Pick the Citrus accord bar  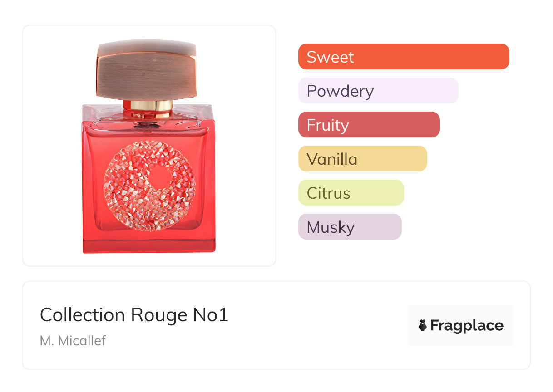coord(351,193)
